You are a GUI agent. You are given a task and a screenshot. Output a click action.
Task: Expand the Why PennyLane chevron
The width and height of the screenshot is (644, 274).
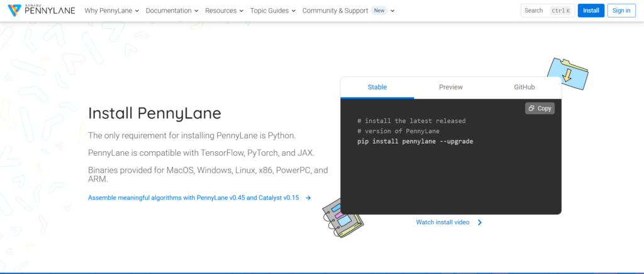click(136, 11)
